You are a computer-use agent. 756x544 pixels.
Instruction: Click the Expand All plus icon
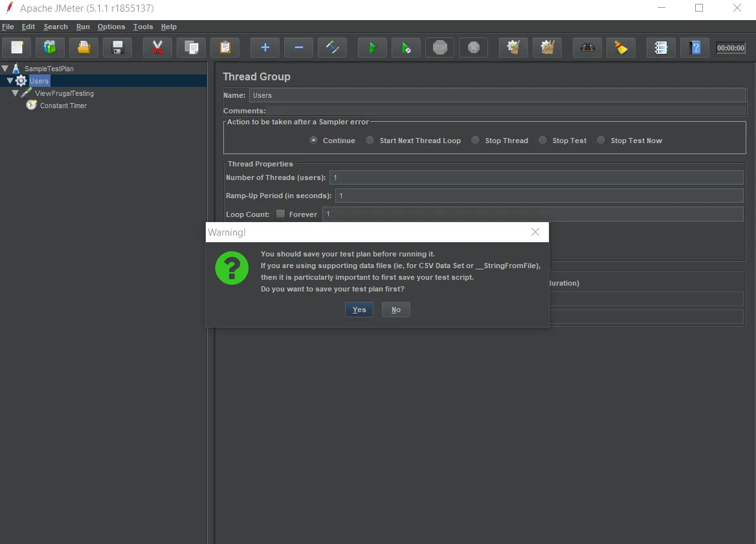[265, 47]
